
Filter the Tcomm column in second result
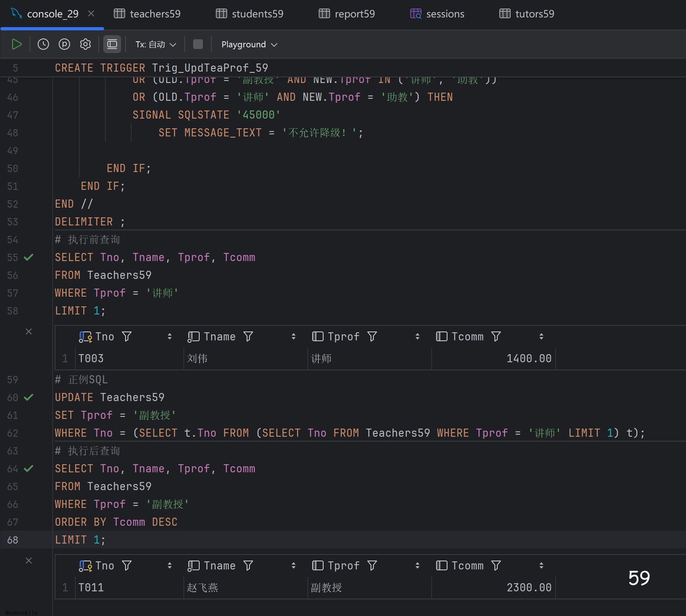tap(496, 565)
